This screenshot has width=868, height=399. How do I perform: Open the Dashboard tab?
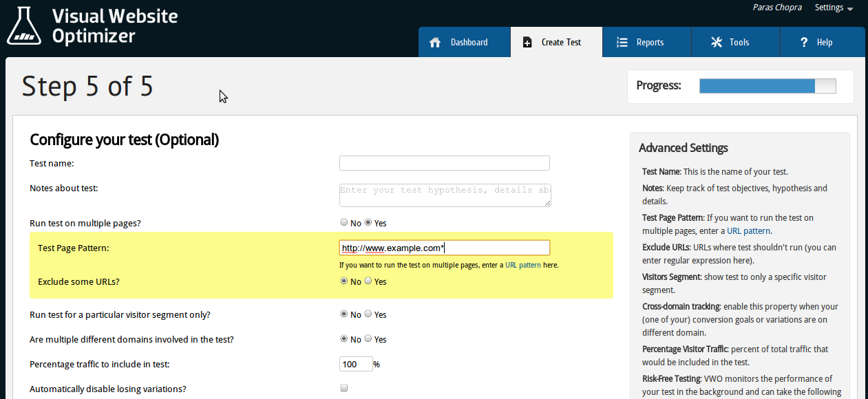click(465, 42)
